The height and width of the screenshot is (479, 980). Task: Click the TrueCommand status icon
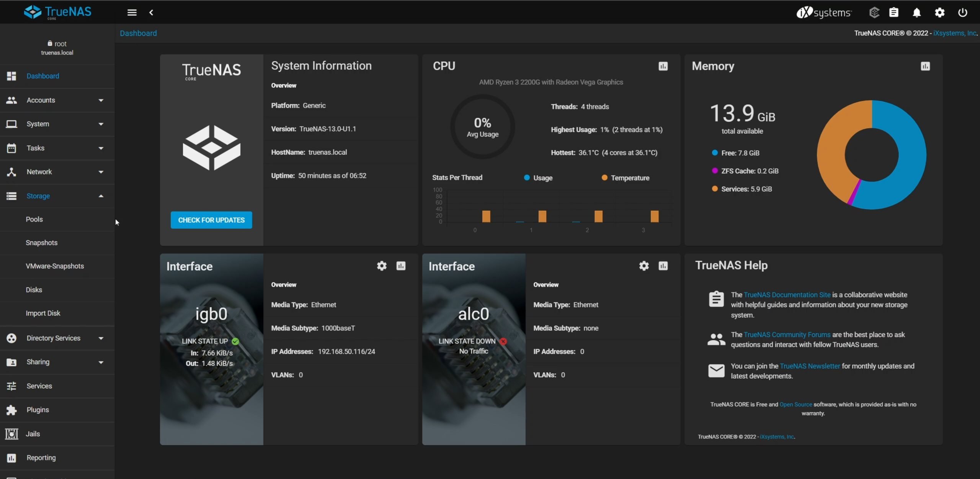coord(874,13)
